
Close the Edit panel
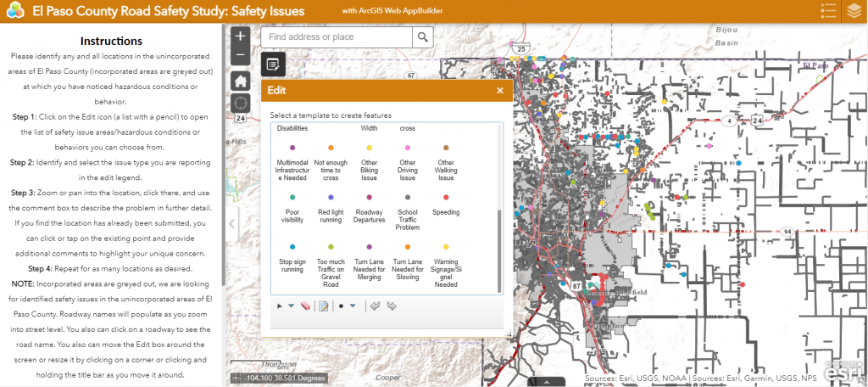pos(500,90)
